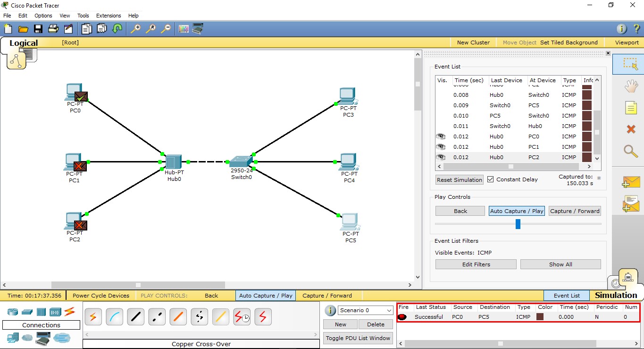Open a file with the folder icon
The height and width of the screenshot is (349, 644).
23,29
